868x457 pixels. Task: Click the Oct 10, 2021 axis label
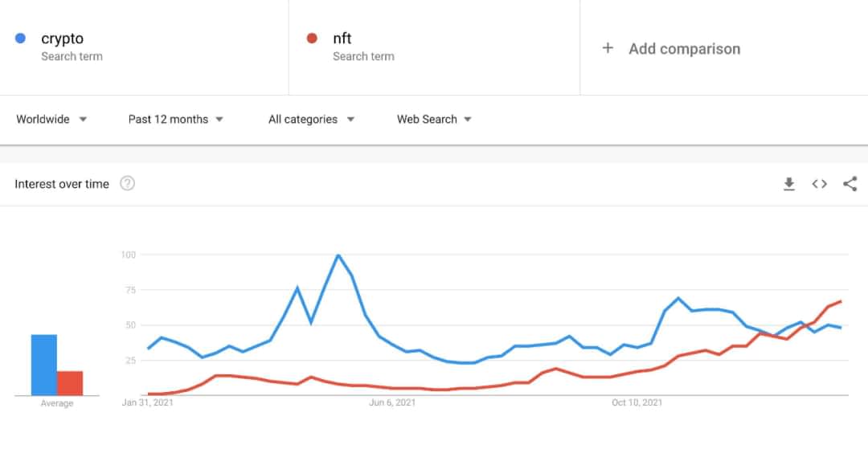(x=637, y=402)
